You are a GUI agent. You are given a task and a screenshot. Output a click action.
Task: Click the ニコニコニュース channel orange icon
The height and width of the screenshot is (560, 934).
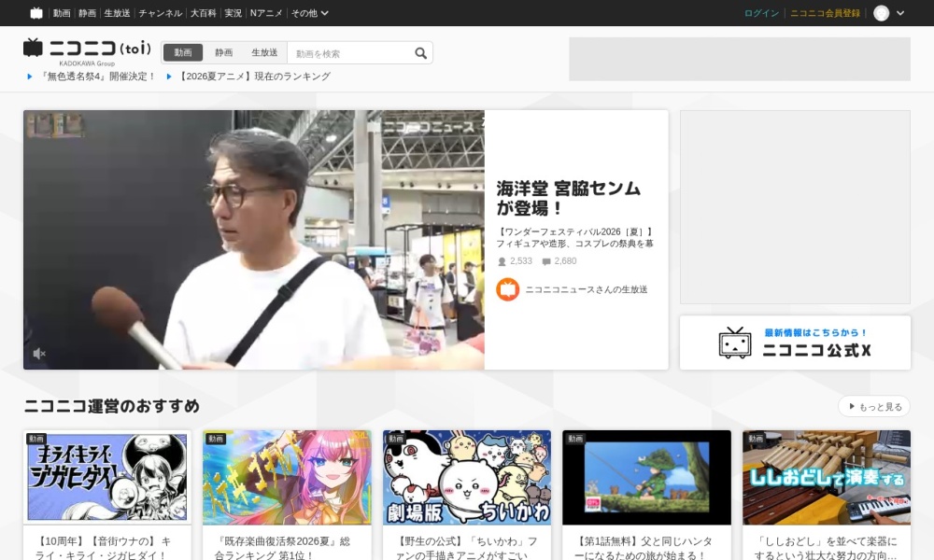pyautogui.click(x=507, y=290)
